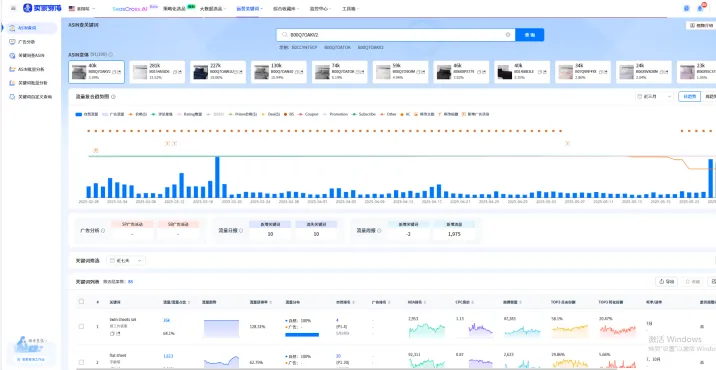Click the tallest blue bar in the chart
The image size is (716, 370).
217,177
